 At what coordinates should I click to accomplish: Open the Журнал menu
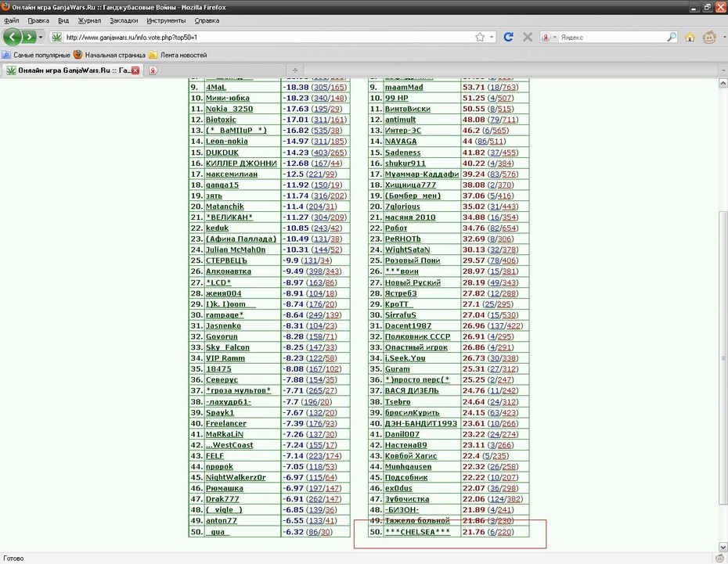(x=89, y=20)
